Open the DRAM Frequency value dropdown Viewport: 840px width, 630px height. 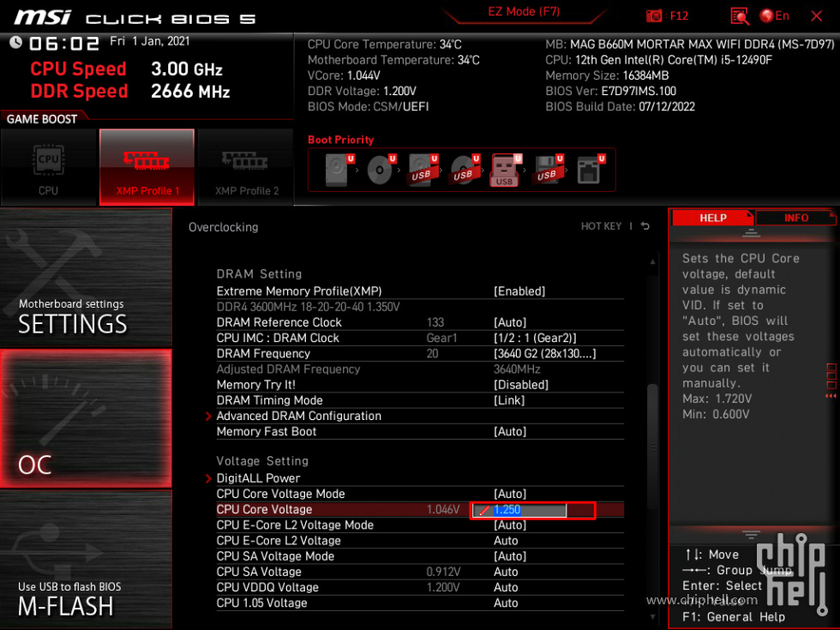(544, 353)
